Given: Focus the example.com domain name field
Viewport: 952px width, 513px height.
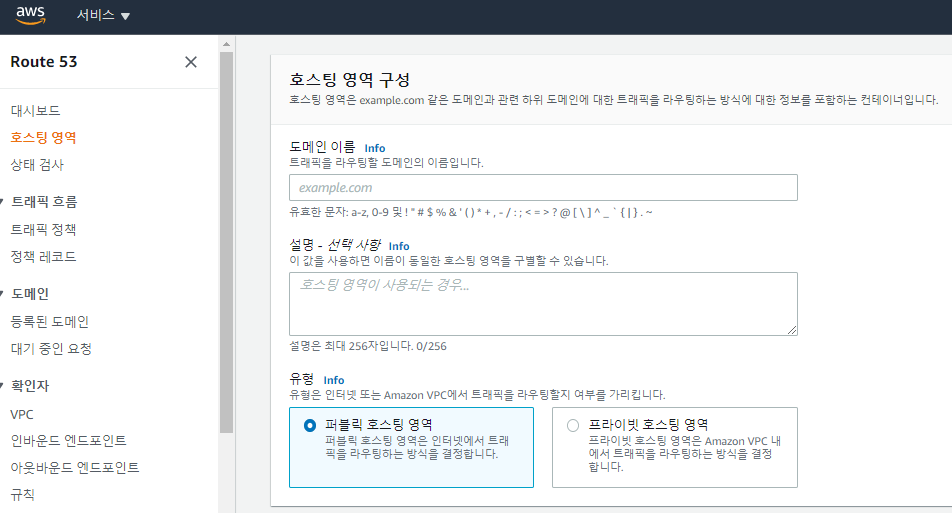Looking at the screenshot, I should point(543,188).
